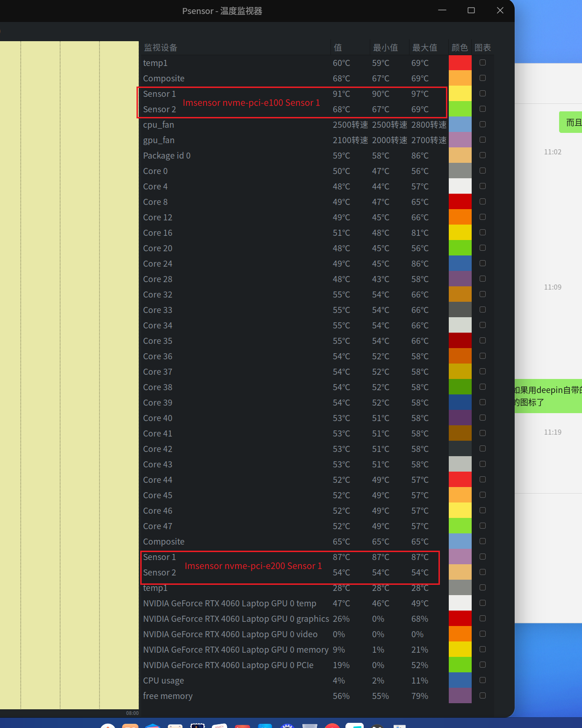Image resolution: width=582 pixels, height=728 pixels.
Task: Check the CPU usage graph checkbox
Action: (x=482, y=680)
